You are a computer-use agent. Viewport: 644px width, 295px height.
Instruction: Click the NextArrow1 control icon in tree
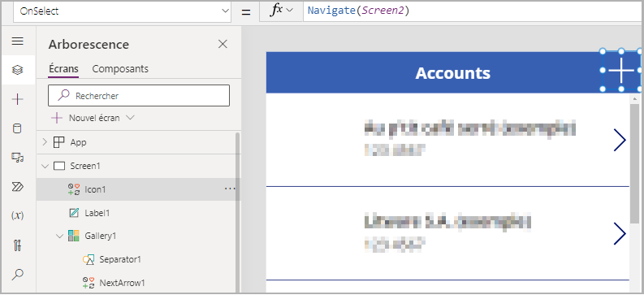(89, 283)
